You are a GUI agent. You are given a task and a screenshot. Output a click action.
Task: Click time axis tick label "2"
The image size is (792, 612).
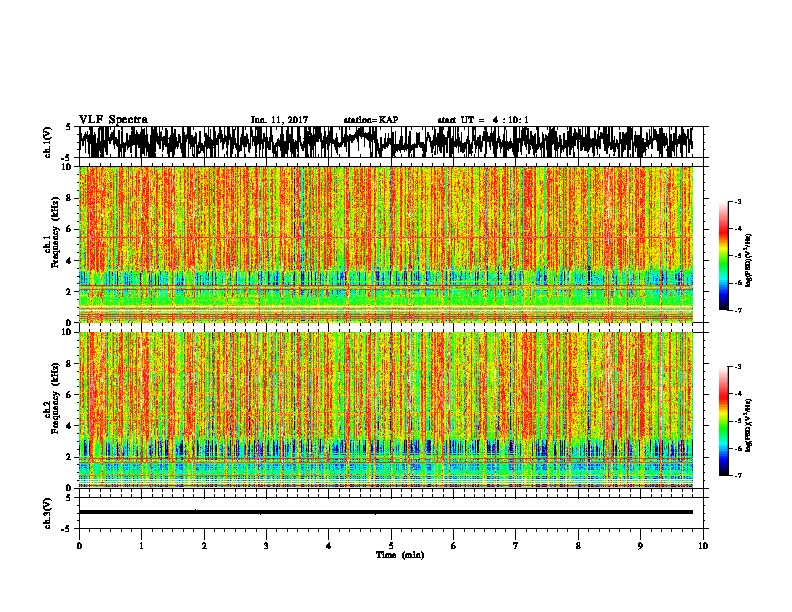click(204, 546)
